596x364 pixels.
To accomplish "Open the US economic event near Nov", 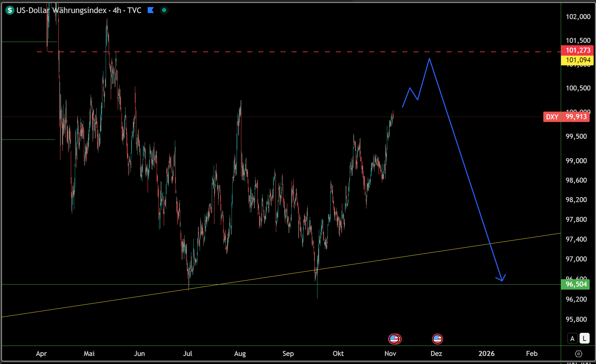I will coord(394,339).
